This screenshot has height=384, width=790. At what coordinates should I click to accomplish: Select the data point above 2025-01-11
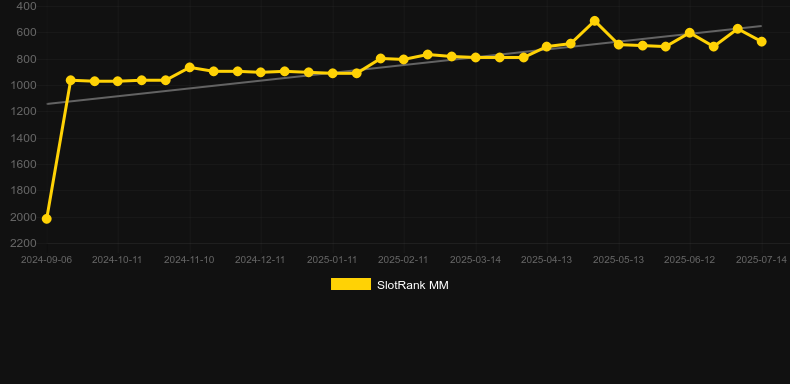click(x=333, y=73)
